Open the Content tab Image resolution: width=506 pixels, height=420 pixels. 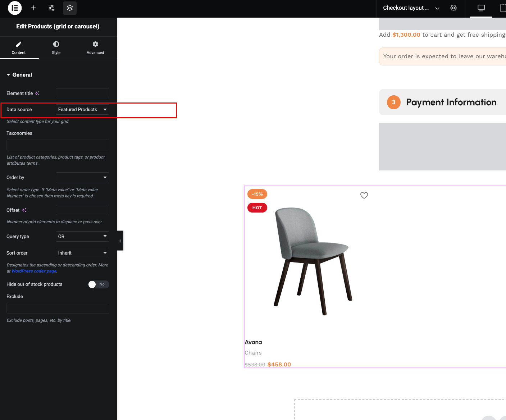pos(19,48)
